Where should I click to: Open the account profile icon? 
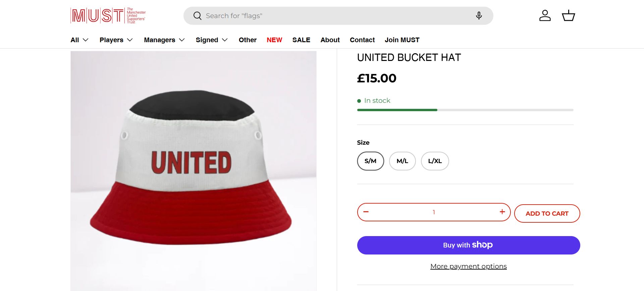[x=545, y=16]
